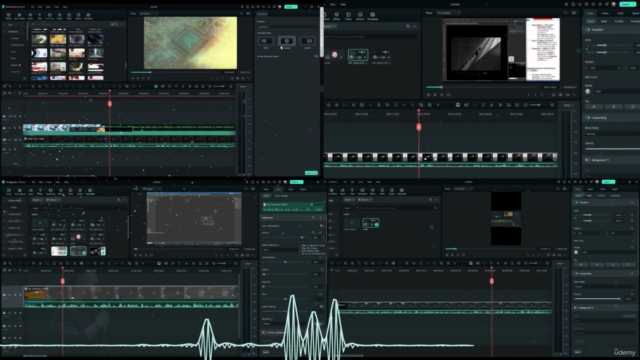The width and height of the screenshot is (640, 360).
Task: Select Mask sub-tab in top-right properties
Action: pos(604,21)
